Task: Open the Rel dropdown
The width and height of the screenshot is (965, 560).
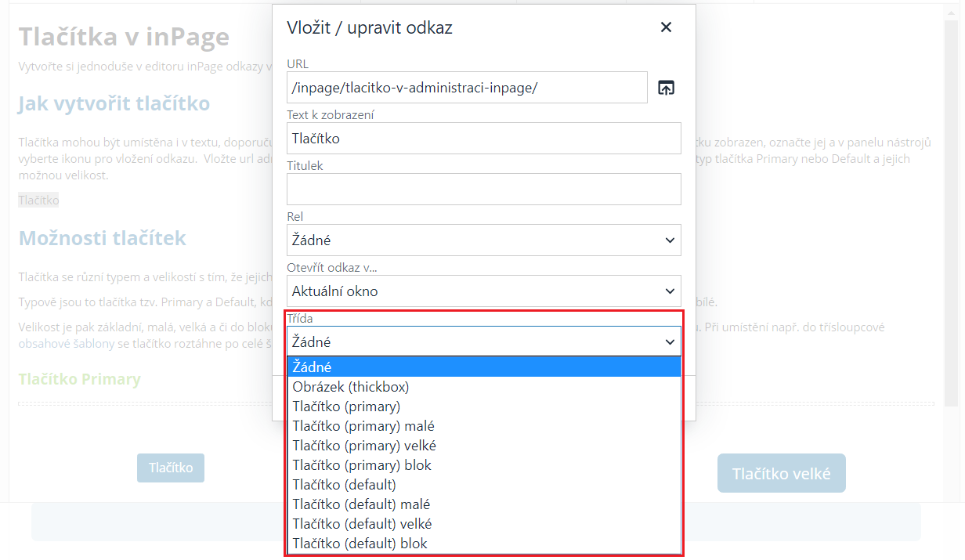Action: 483,240
